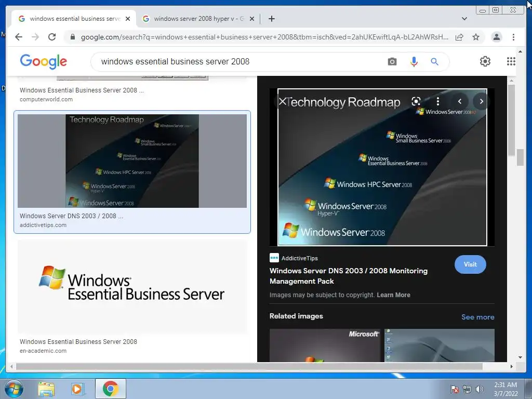Show next image in preview

481,101
